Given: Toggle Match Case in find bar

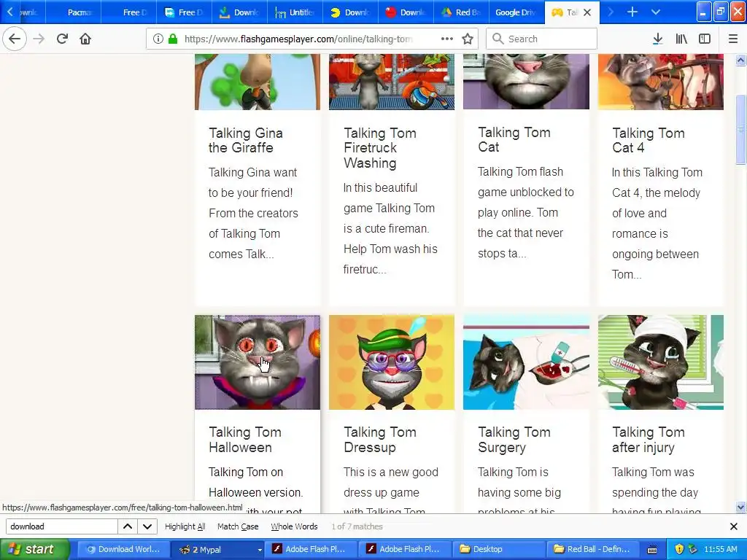Looking at the screenshot, I should (238, 526).
